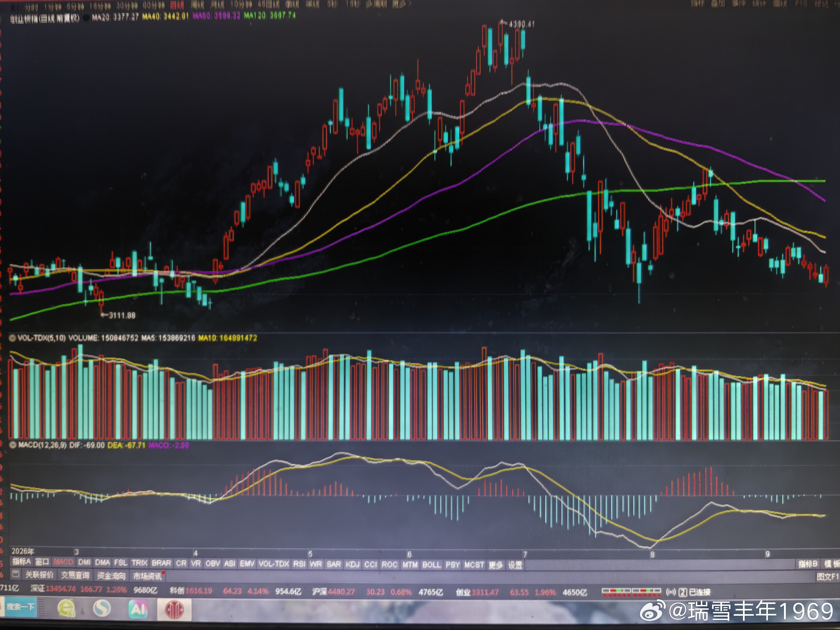This screenshot has width=840, height=630.
Task: Select the KDJ indicator tab
Action: click(x=352, y=564)
